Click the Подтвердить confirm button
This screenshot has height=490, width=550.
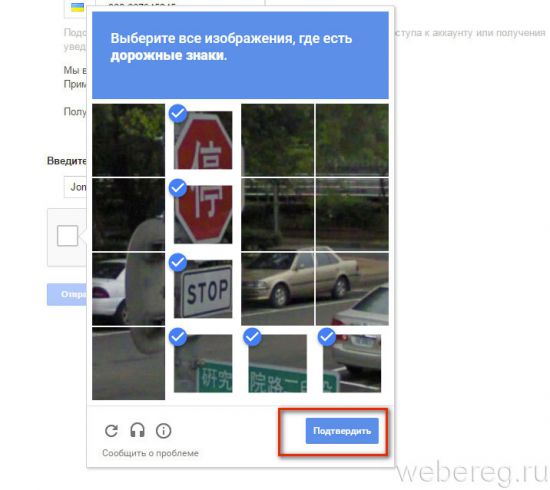tap(342, 431)
